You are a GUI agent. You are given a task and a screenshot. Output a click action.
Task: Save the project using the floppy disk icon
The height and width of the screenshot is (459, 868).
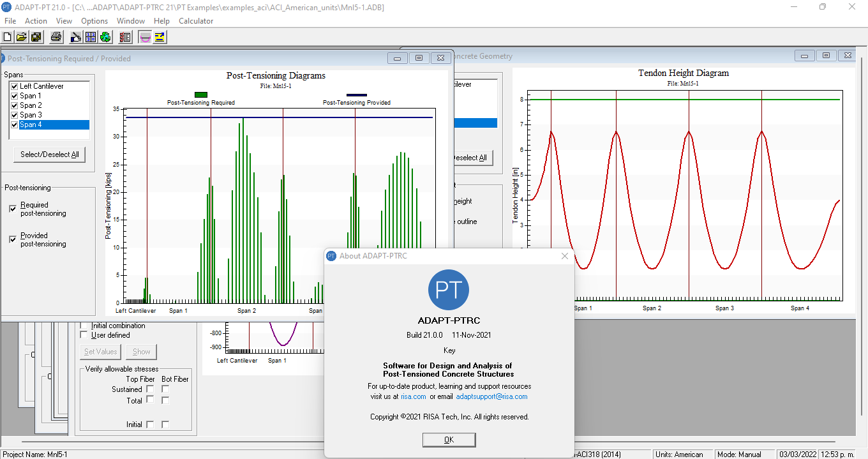(36, 37)
